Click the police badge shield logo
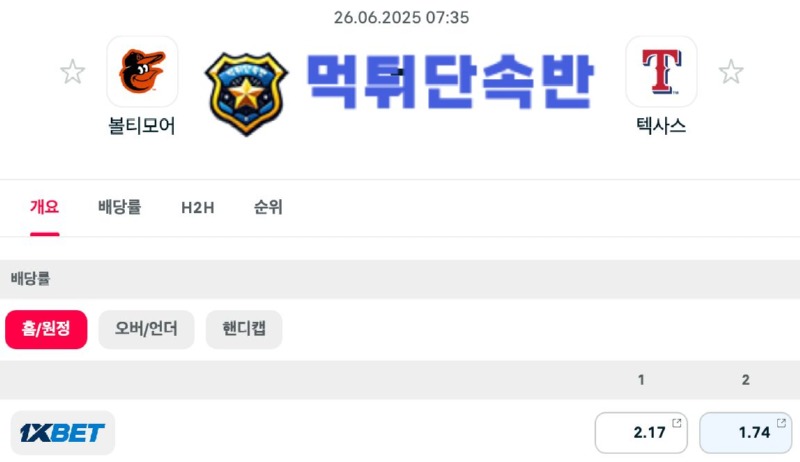Viewport: 800px width, 462px height. (246, 94)
